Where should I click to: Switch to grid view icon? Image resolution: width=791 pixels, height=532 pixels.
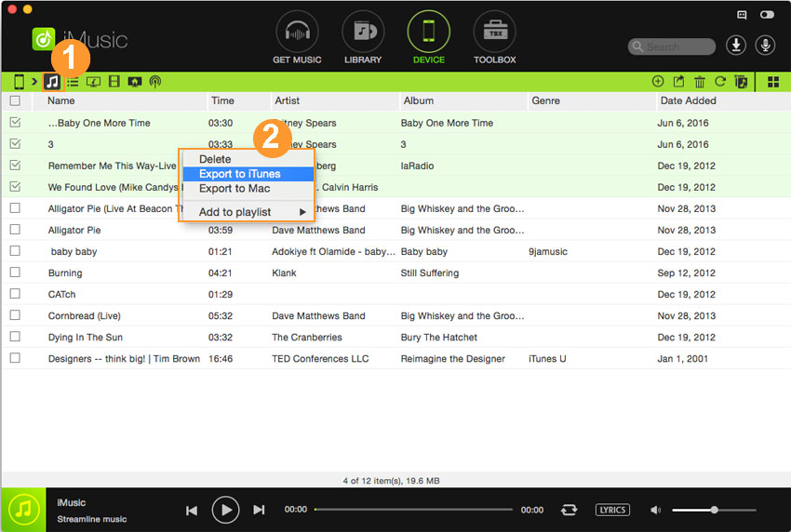[773, 82]
